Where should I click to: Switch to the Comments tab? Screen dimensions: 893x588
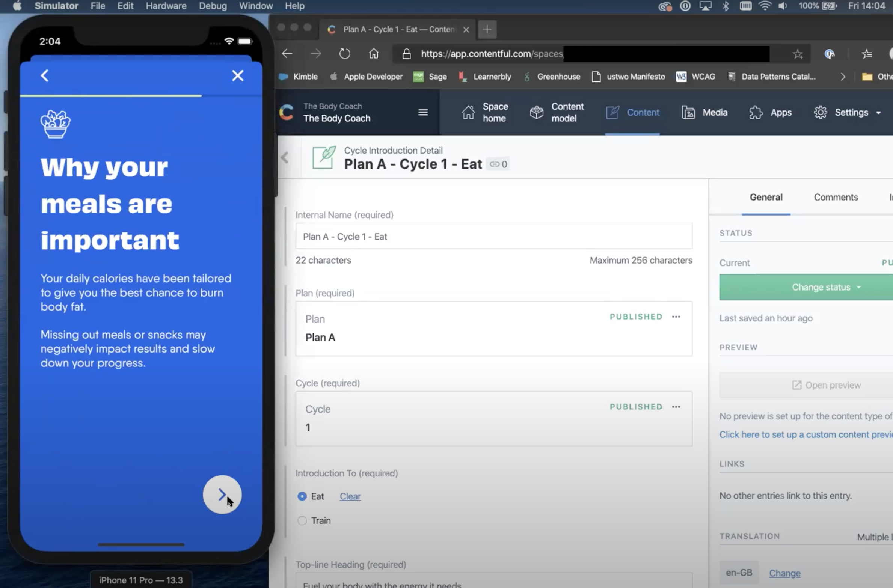pyautogui.click(x=836, y=197)
